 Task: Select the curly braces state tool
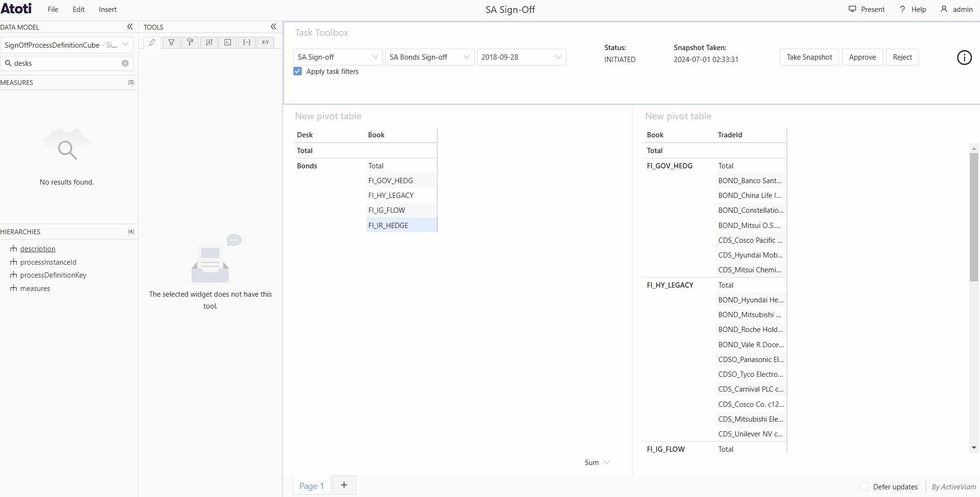247,42
